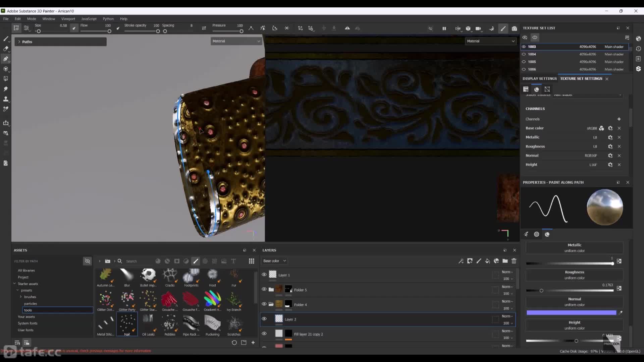Choose the Ivy Branch preset
The width and height of the screenshot is (644, 362).
(234, 301)
